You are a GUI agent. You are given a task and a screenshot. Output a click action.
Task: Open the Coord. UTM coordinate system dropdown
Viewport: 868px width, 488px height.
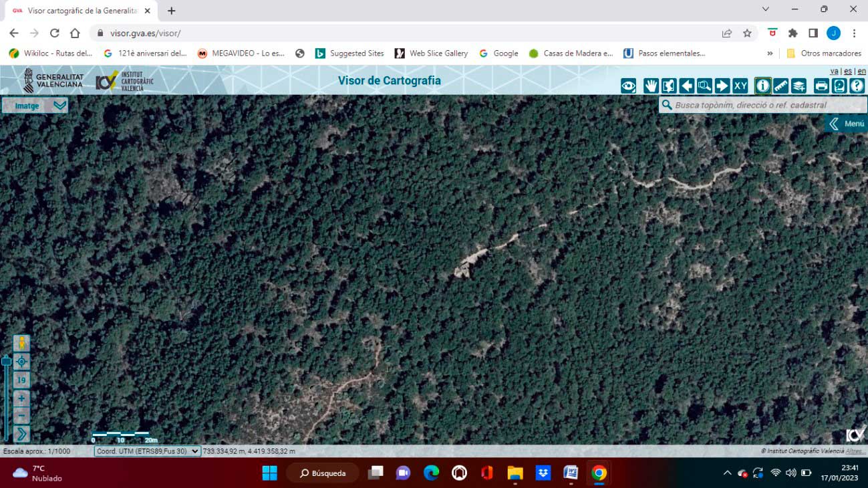click(x=147, y=451)
